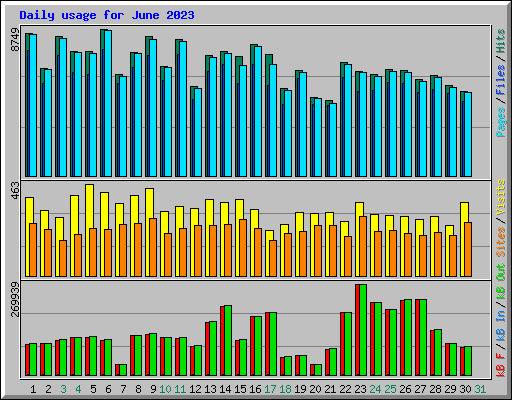
Task: Click day label 5 on the x-axis
Action: pos(93,389)
